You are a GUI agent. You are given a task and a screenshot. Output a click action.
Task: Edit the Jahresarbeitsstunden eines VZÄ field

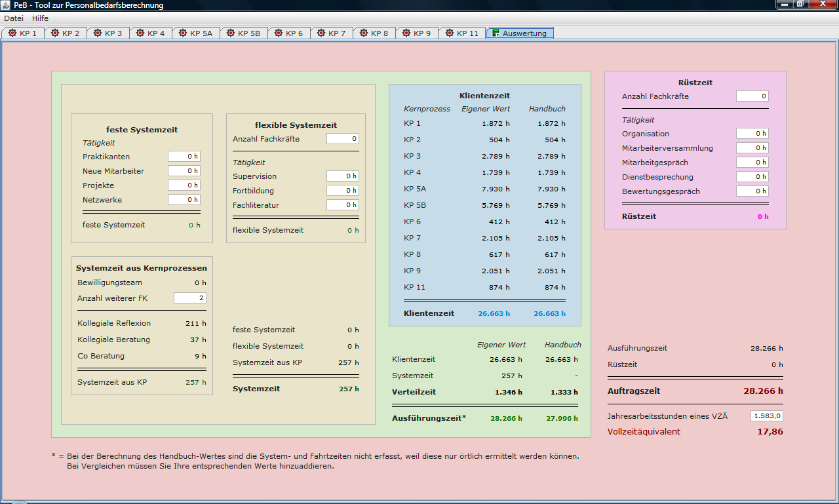click(766, 416)
